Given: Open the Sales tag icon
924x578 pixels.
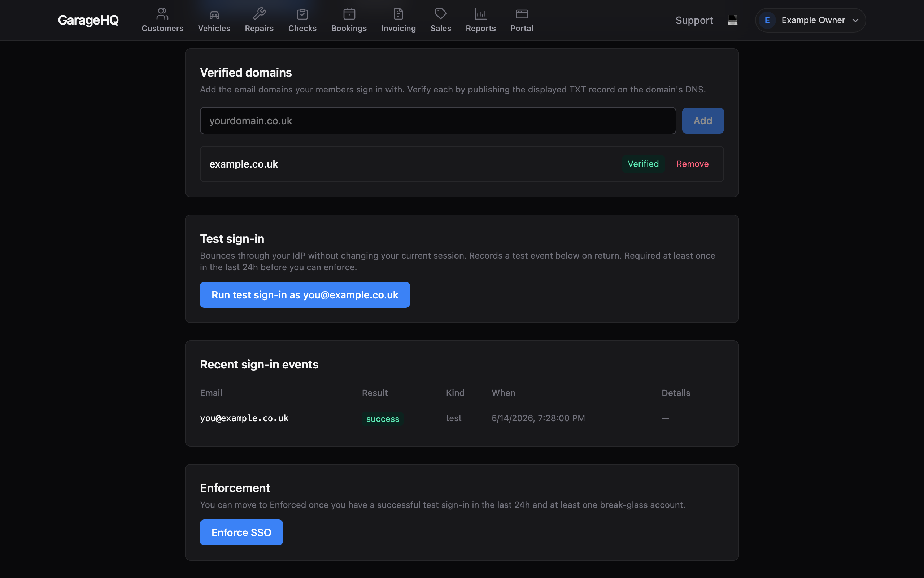Looking at the screenshot, I should tap(441, 14).
